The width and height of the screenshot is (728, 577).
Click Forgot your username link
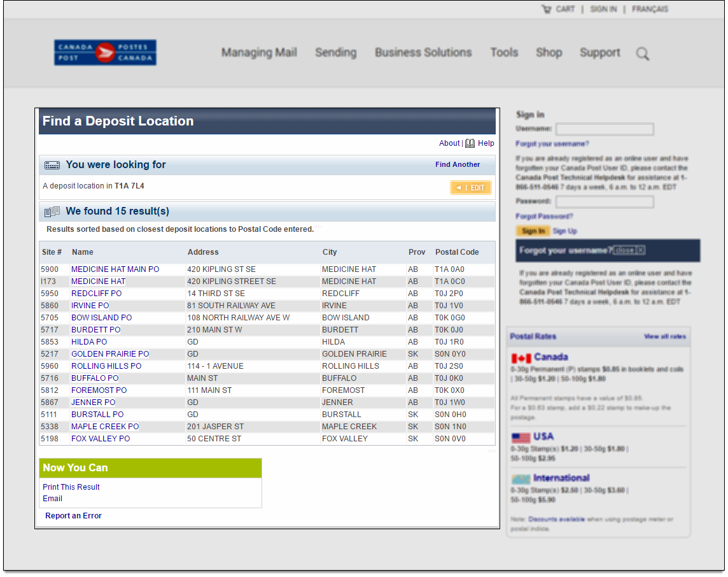[x=552, y=144]
